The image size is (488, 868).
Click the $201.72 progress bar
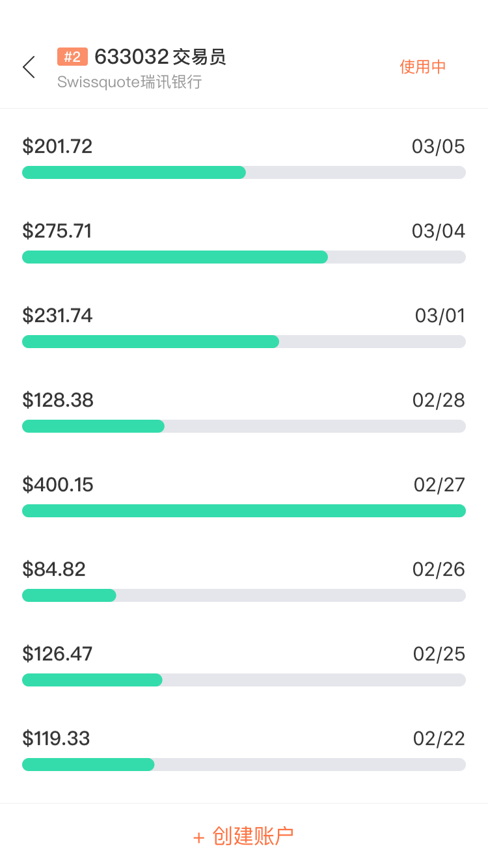click(x=244, y=172)
